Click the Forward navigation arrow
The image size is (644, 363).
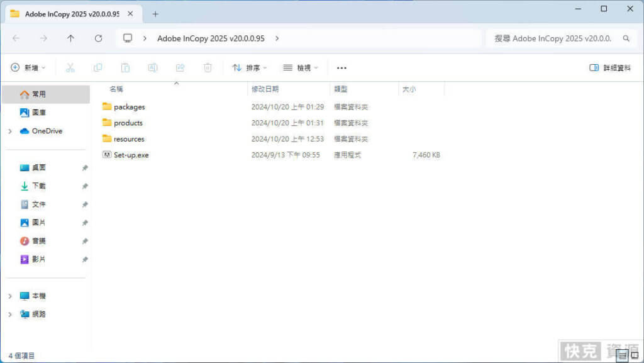(43, 38)
